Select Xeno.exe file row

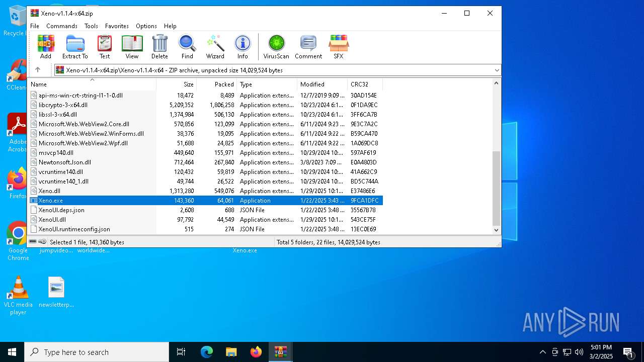206,201
